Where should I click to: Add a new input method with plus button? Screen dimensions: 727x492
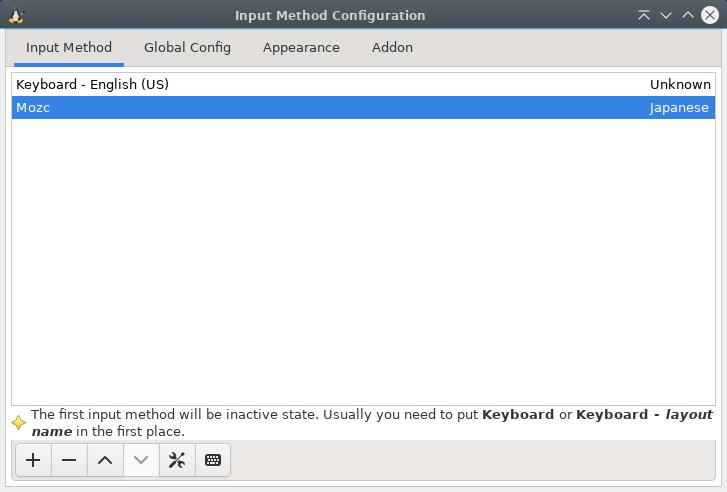click(33, 460)
